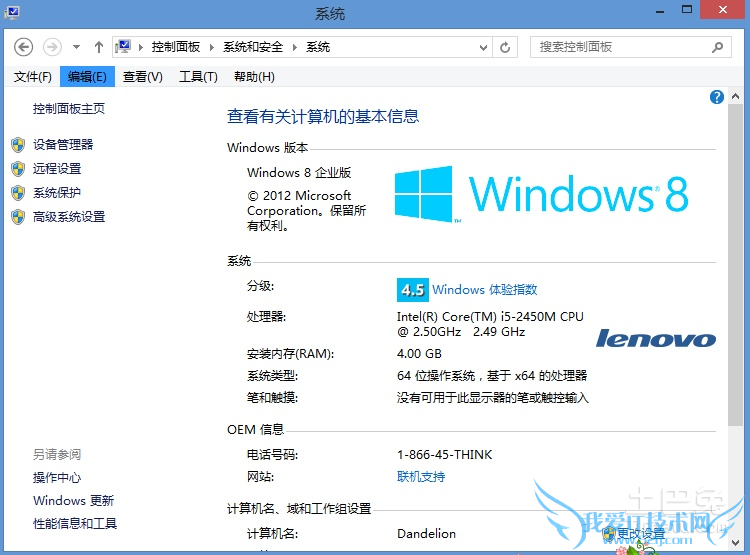Click the scrollbar up arrow
Image resolution: width=750 pixels, height=555 pixels.
pos(736,97)
